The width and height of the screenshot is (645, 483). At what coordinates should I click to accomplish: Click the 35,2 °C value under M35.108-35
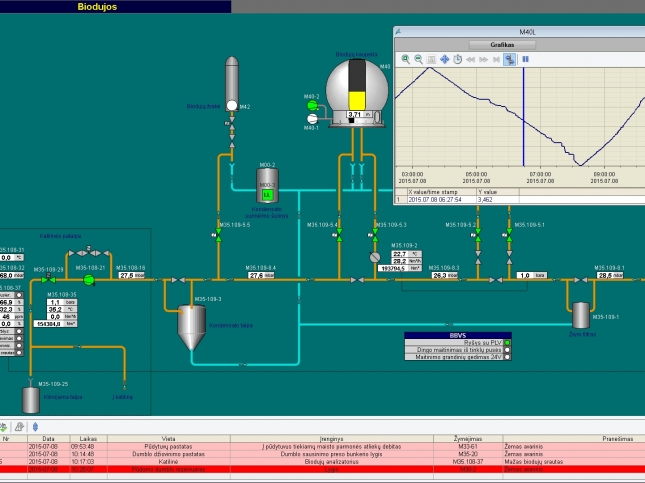coord(62,309)
